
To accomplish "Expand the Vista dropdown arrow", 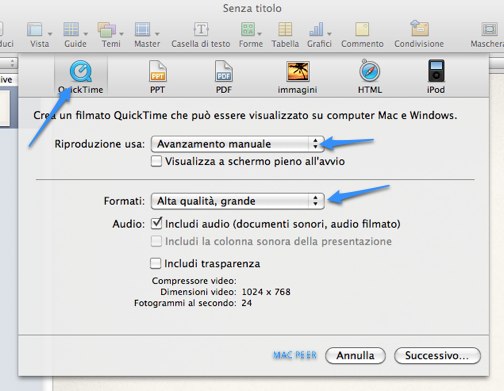I will tap(50, 34).
